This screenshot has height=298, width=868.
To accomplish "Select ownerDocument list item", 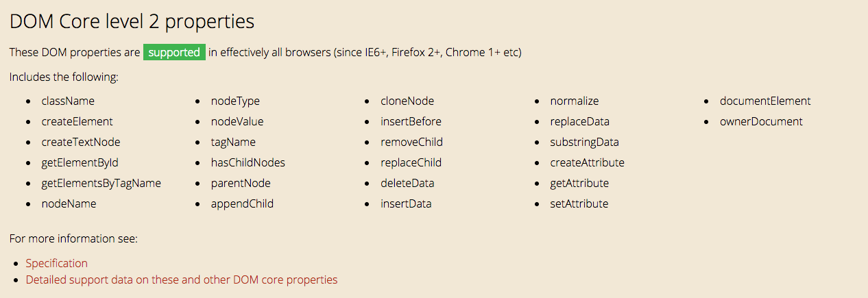I will pos(761,121).
